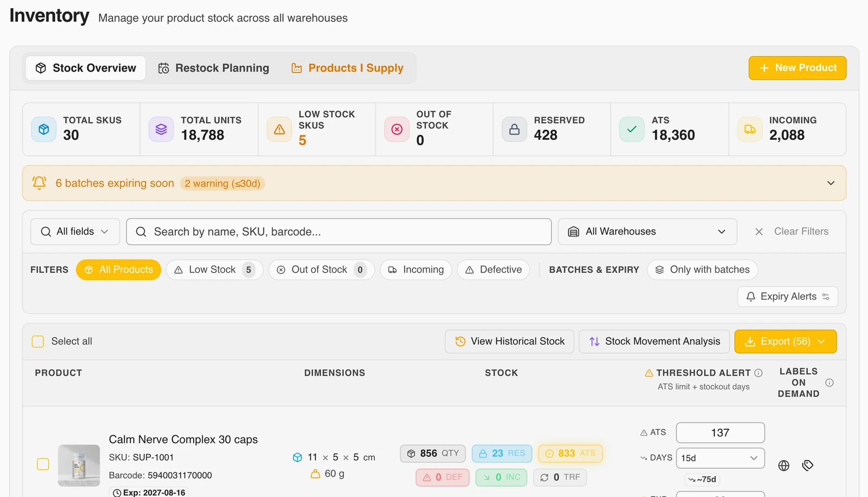Viewport: 868px width, 497px height.
Task: Click the ATS threshold field showing 137
Action: pos(720,433)
